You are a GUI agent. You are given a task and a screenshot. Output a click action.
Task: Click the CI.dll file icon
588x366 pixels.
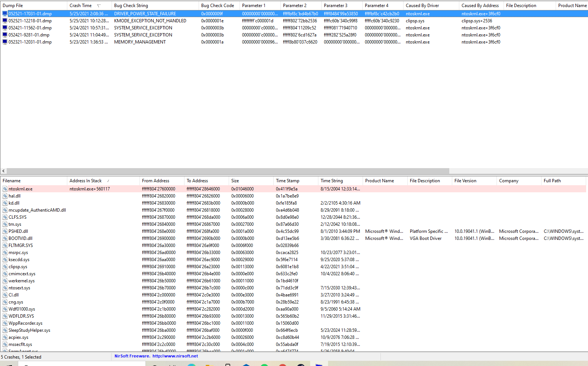pos(5,295)
